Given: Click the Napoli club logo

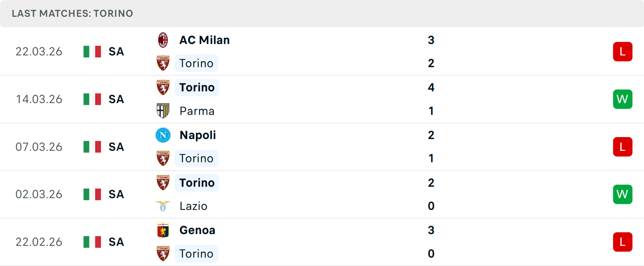Looking at the screenshot, I should 163,135.
